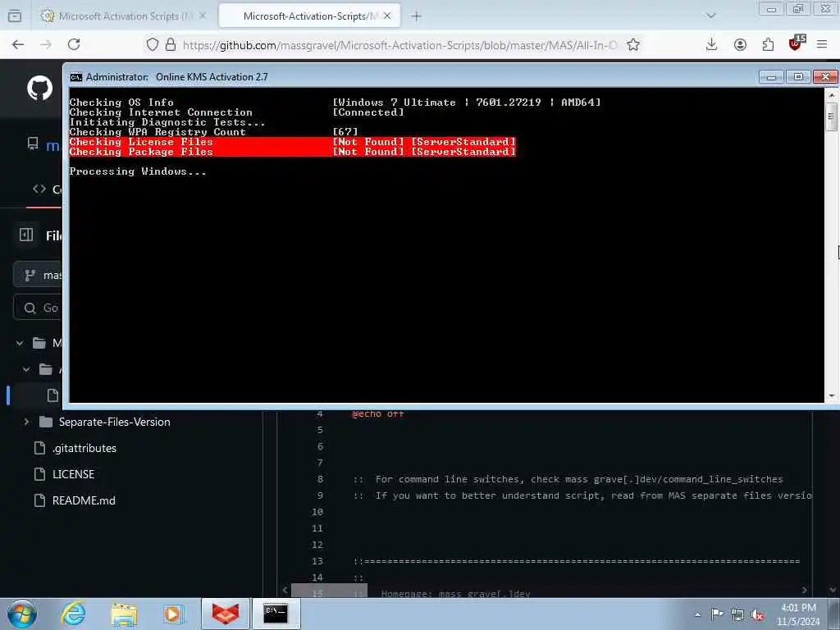Click the code view horizontal scrollbar thumb

point(329,591)
